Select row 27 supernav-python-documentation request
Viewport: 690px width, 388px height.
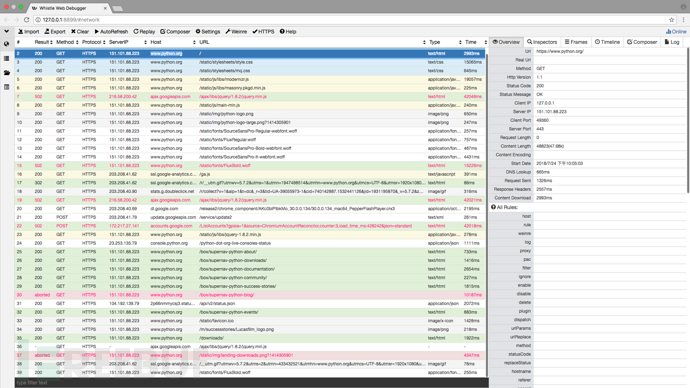(x=250, y=269)
